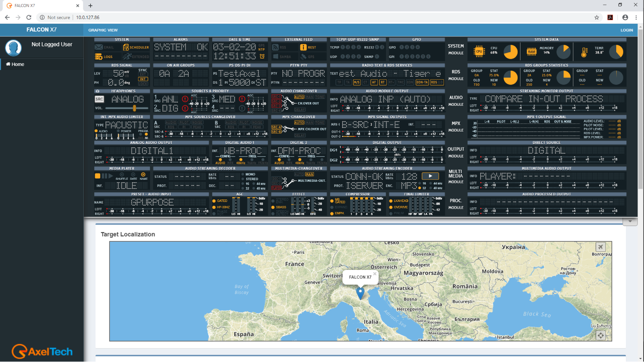
Task: Collapse the graphic view with the down arrow
Action: click(x=630, y=221)
